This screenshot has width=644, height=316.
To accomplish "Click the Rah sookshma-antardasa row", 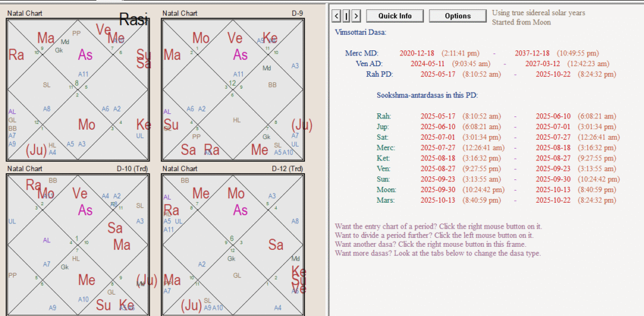I will pyautogui.click(x=496, y=116).
